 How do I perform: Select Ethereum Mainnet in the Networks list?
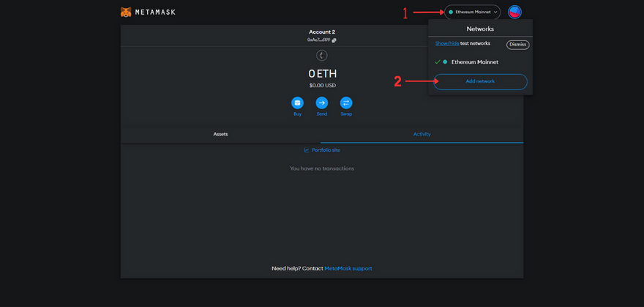click(474, 62)
